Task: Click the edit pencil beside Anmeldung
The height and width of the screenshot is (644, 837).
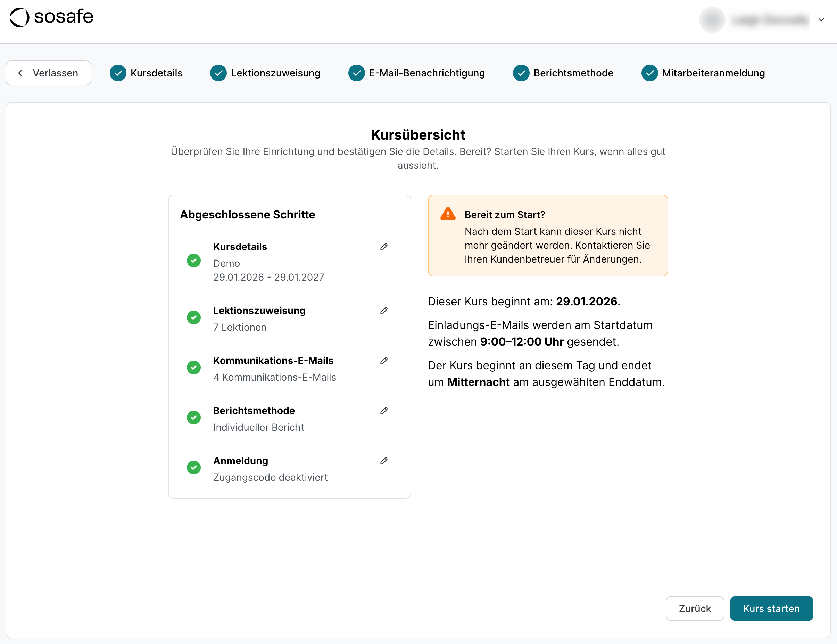Action: point(384,461)
